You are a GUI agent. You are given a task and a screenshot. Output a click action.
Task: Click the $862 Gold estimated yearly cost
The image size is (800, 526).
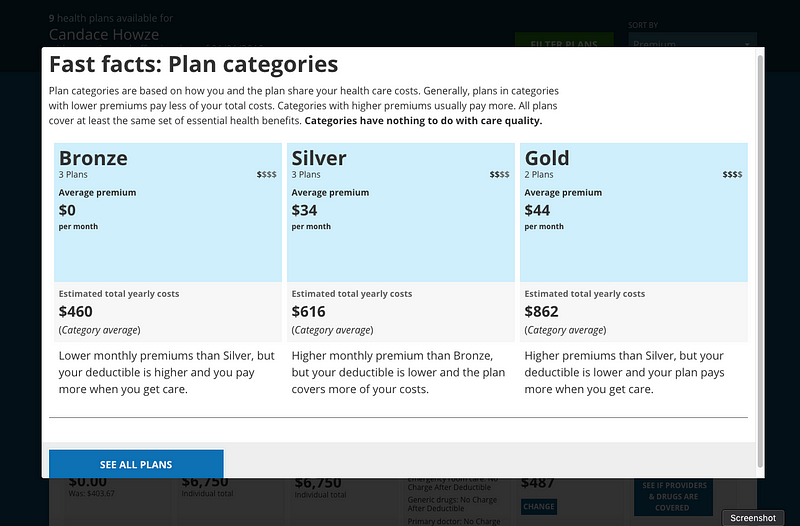click(542, 311)
